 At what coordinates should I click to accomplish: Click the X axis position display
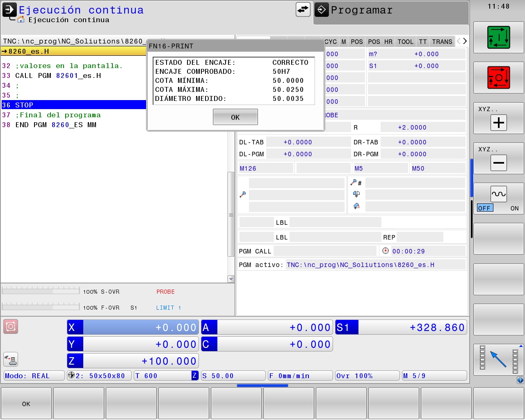point(133,327)
